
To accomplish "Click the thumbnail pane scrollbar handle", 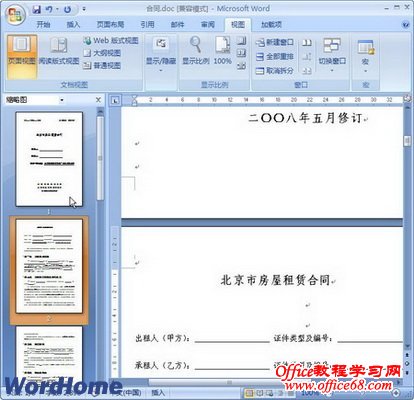I will 100,158.
